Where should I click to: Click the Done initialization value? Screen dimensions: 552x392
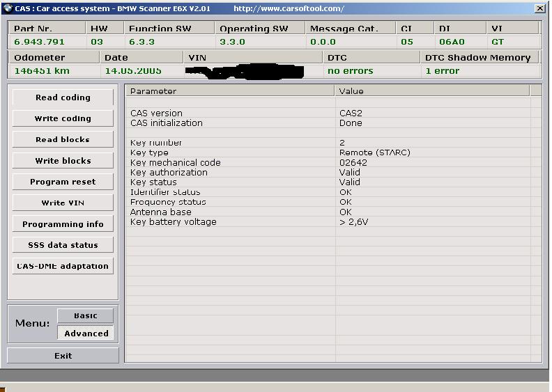[351, 123]
